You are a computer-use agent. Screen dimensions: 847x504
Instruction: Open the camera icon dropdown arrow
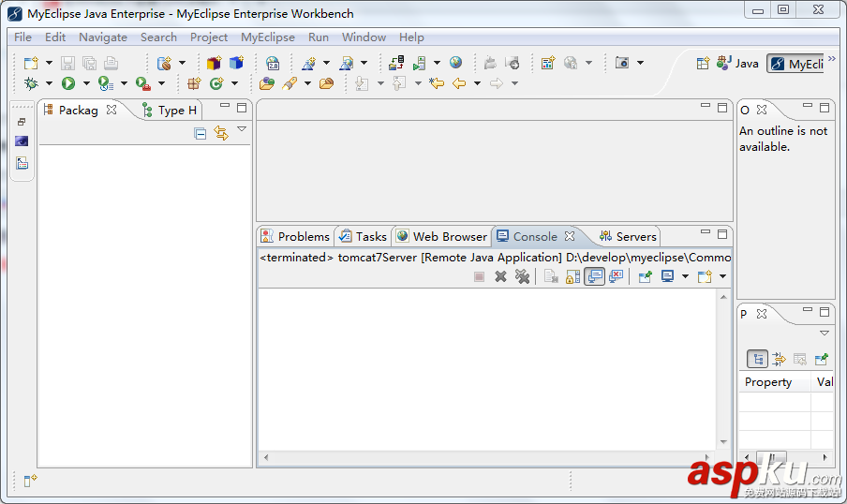[640, 63]
